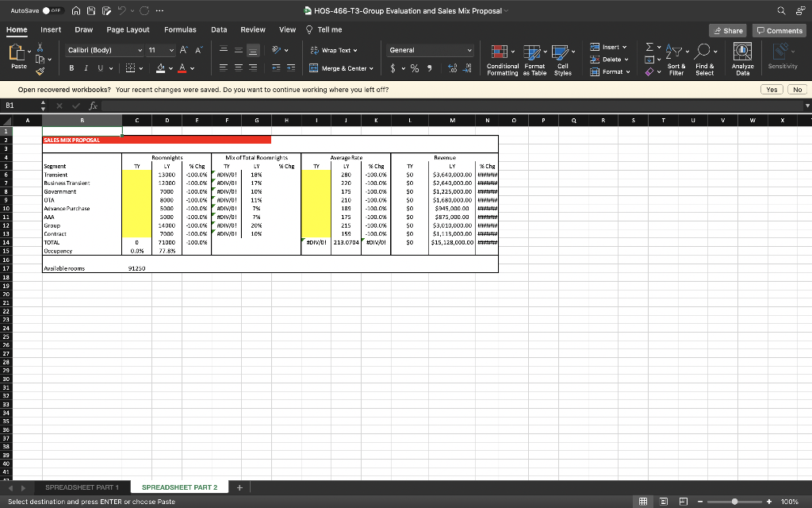Open the SPREADSHEET PART 1 sheet tab
The image size is (812, 508).
click(82, 487)
